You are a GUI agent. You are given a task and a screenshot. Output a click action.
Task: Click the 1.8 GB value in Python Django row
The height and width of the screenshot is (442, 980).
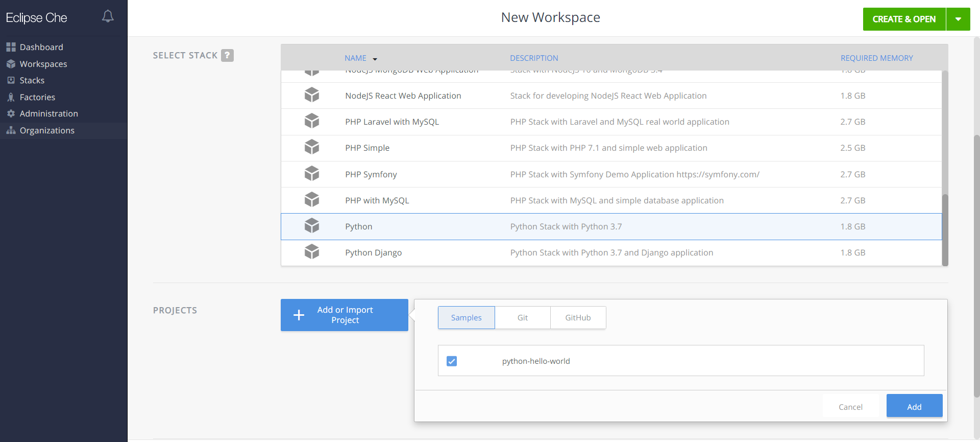click(852, 252)
